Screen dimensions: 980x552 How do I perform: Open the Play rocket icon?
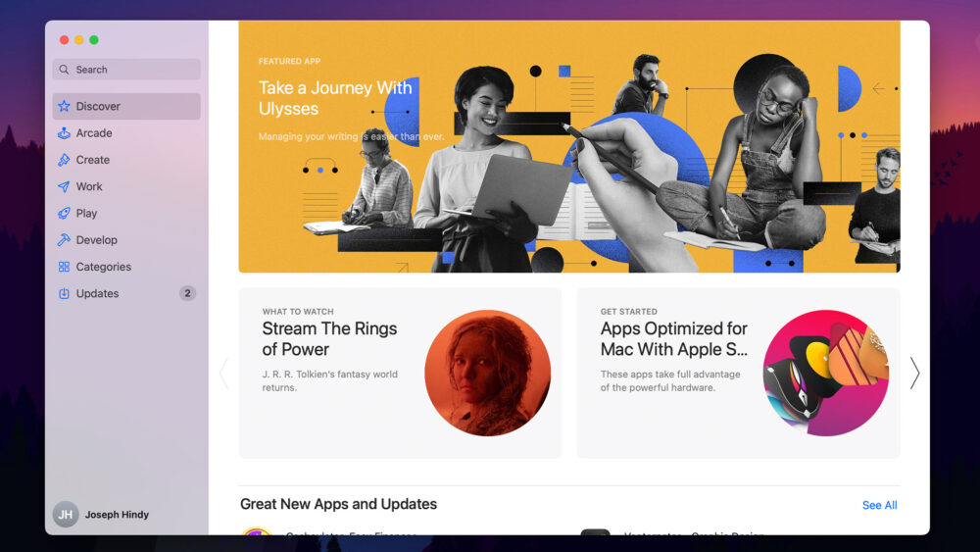coord(64,213)
